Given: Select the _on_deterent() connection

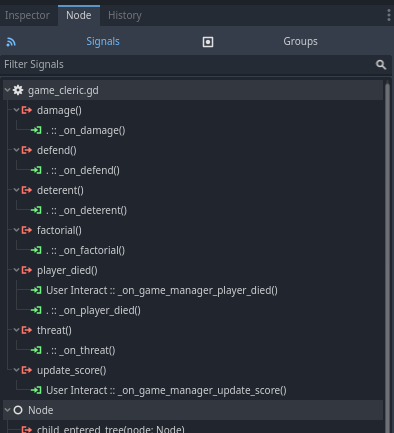Looking at the screenshot, I should click(193, 210).
